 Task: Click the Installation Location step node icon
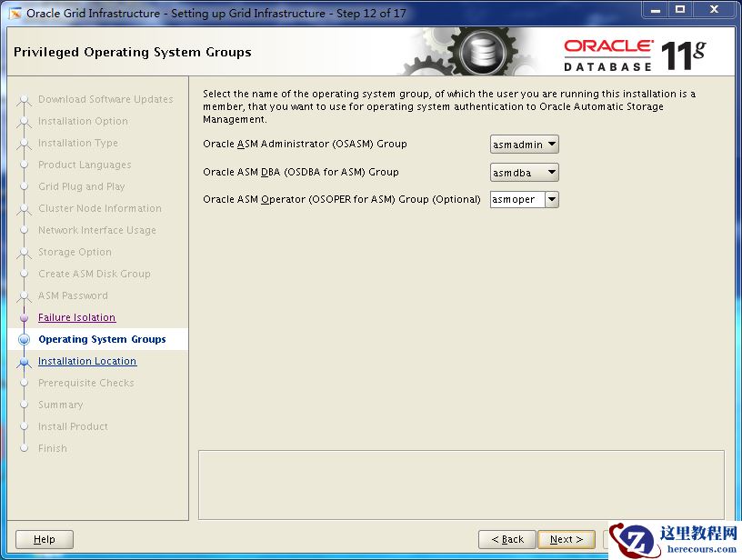(x=25, y=362)
